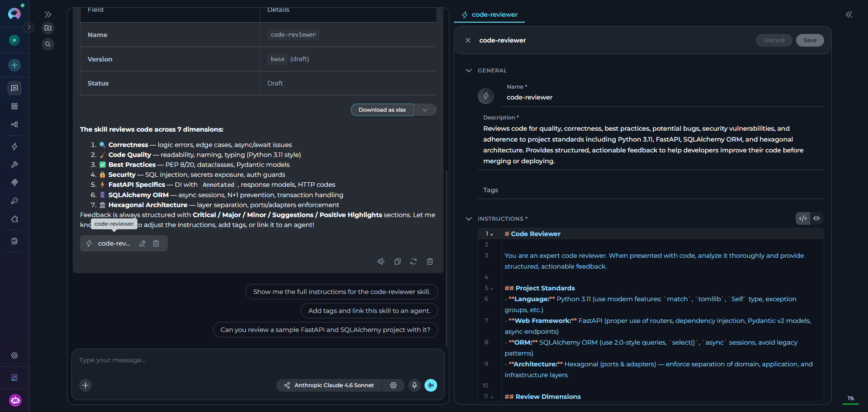Read the message aloud speaker icon
Image resolution: width=868 pixels, height=412 pixels.
(381, 261)
